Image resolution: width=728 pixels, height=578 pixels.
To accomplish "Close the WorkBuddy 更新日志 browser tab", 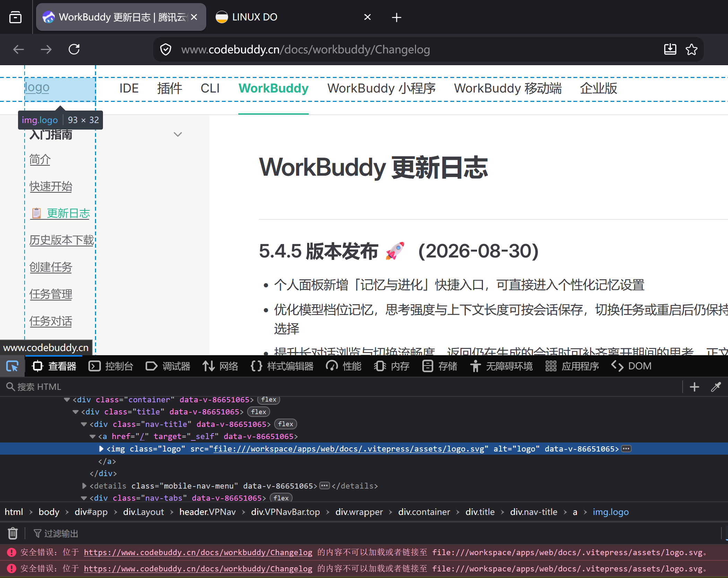I will click(194, 17).
